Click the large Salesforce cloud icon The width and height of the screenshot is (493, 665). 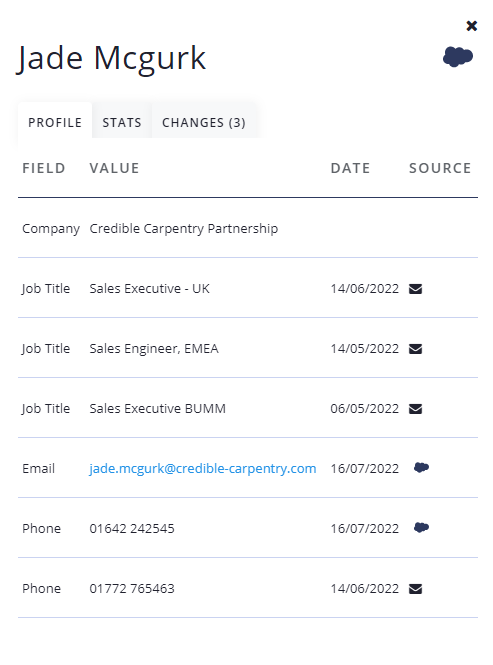pyautogui.click(x=458, y=57)
